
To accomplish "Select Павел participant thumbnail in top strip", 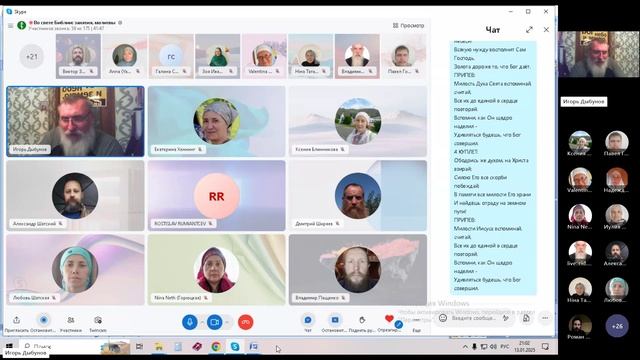I will click(404, 56).
